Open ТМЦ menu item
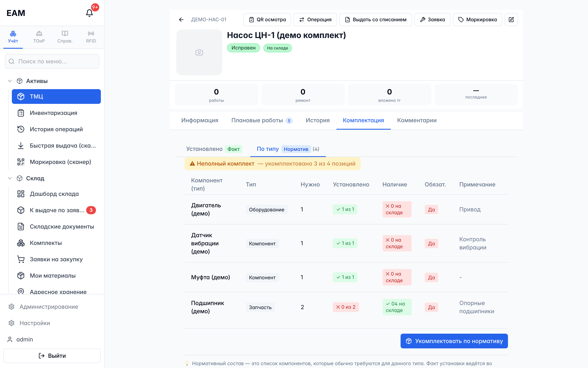 [x=56, y=97]
